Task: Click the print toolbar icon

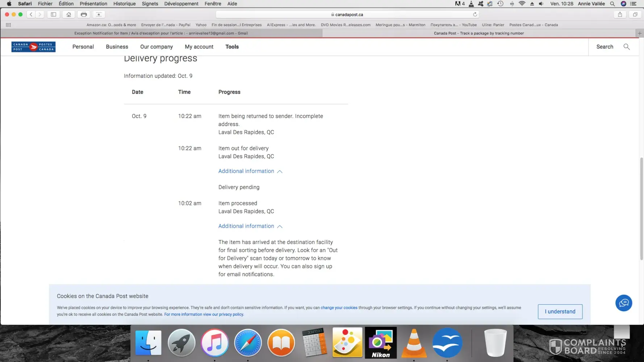Action: click(84, 14)
